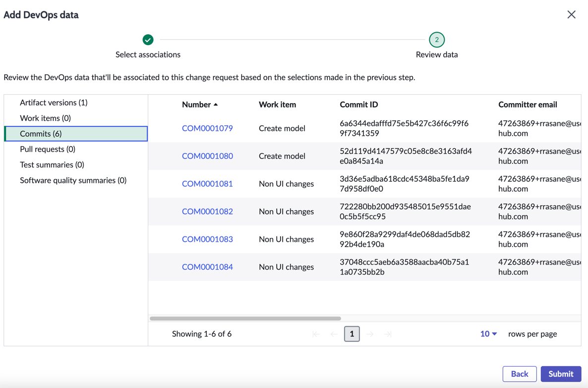The height and width of the screenshot is (388, 588).
Task: Click the Work item column header
Action: click(277, 105)
